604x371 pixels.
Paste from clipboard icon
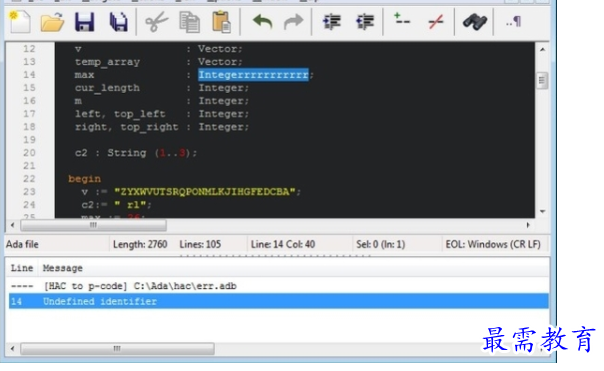point(221,22)
